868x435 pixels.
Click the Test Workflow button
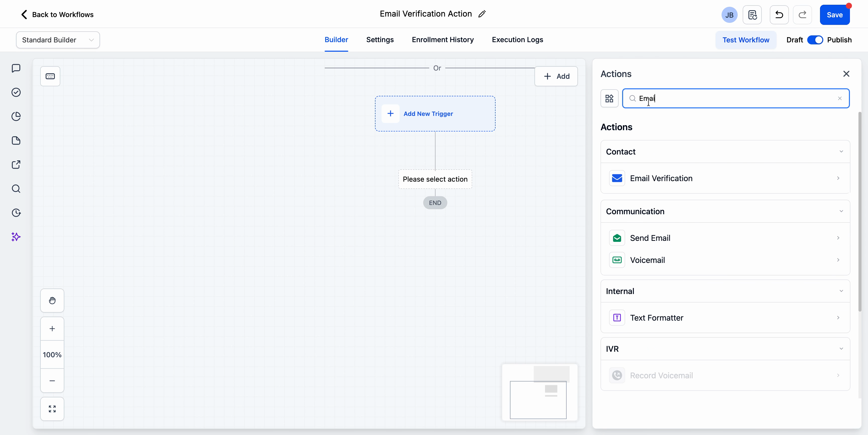click(x=746, y=40)
